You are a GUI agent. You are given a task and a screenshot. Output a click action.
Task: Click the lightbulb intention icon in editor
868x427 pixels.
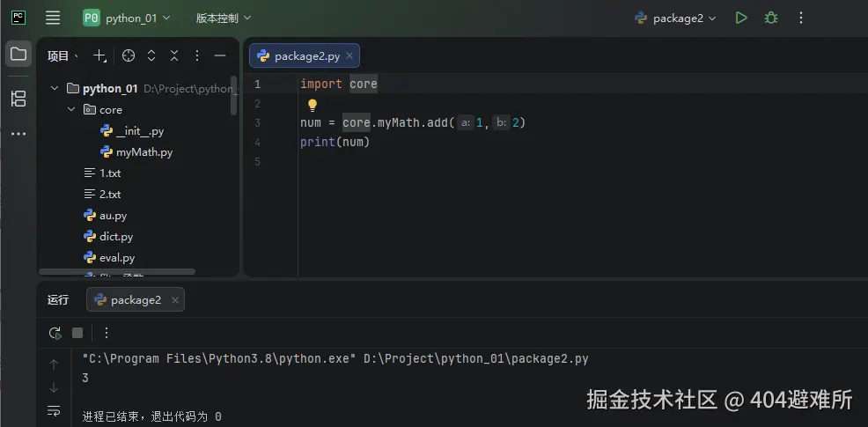pyautogui.click(x=312, y=105)
